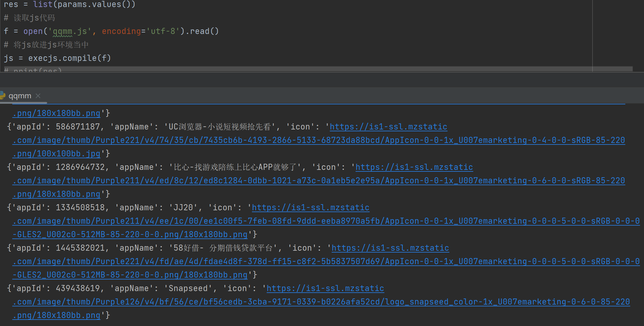Click the comment '# 将js放进js环境当中'
This screenshot has width=644, height=326.
(x=46, y=45)
